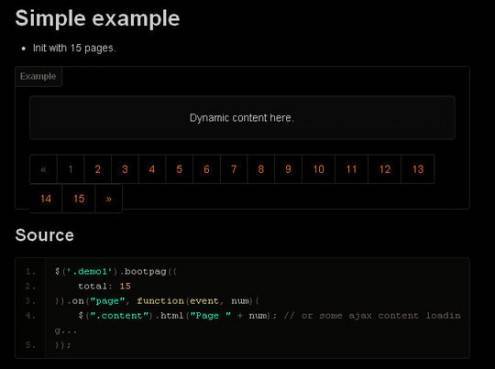Viewport: 495px width, 369px height.
Task: Click page number 7
Action: pos(234,169)
